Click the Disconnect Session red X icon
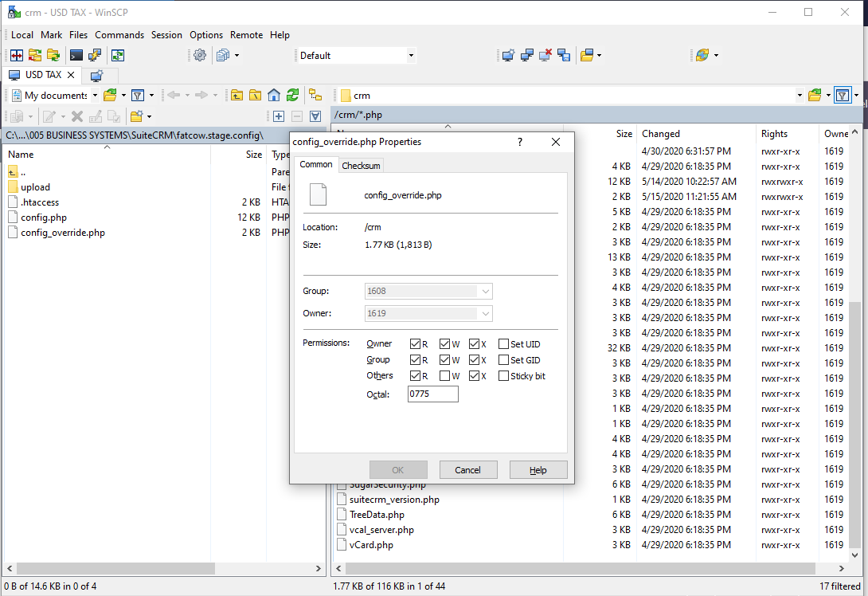Image resolution: width=868 pixels, height=596 pixels. click(545, 56)
